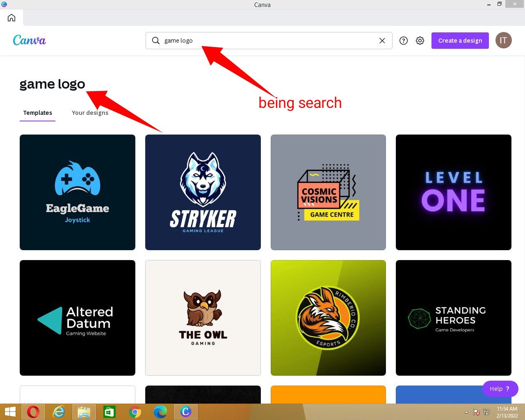525x420 pixels.
Task: Open the IT profile avatar
Action: pyautogui.click(x=503, y=40)
